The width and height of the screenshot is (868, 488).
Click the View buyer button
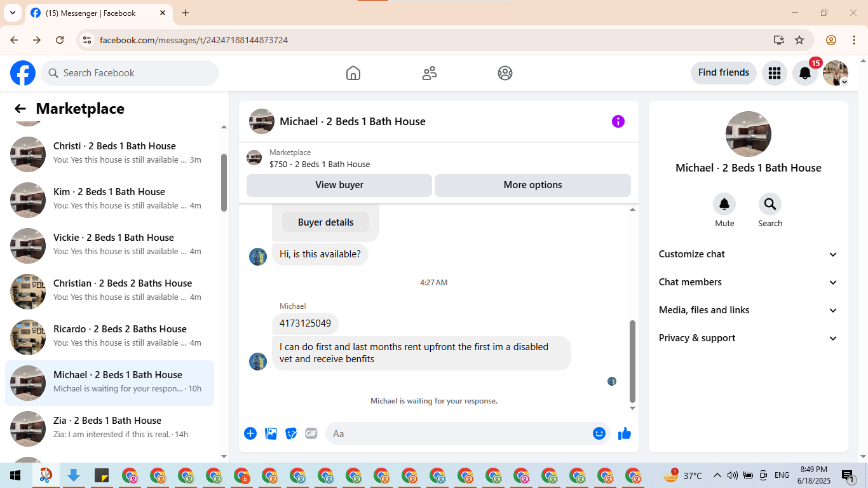339,185
